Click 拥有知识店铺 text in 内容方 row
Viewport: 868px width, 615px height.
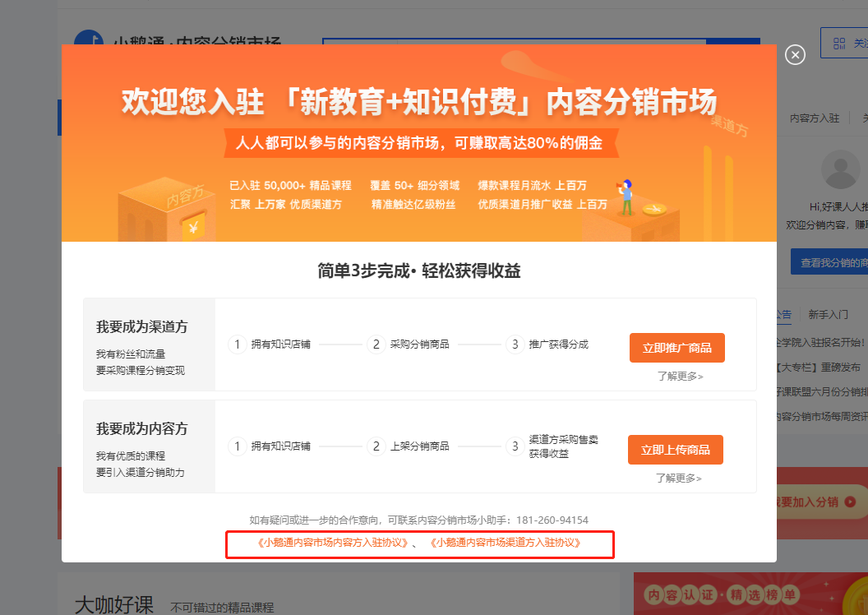[x=280, y=446]
